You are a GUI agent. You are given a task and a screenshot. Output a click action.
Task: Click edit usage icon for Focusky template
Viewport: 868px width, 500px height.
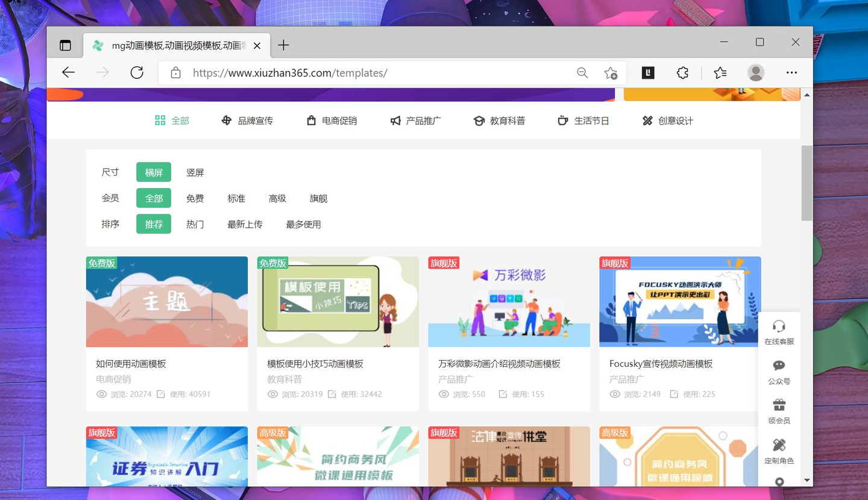tap(674, 394)
